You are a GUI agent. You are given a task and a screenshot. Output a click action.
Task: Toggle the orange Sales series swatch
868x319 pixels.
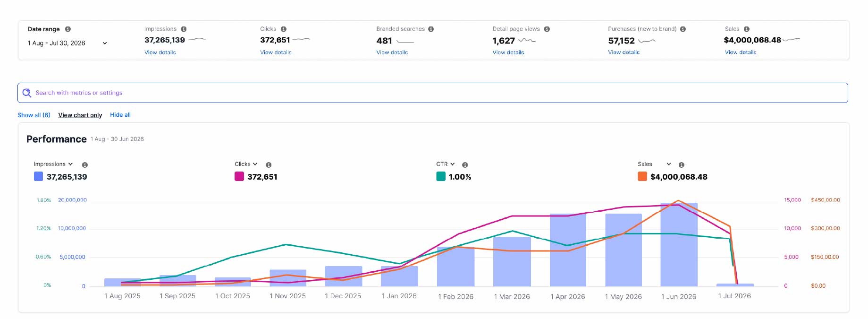pos(642,176)
